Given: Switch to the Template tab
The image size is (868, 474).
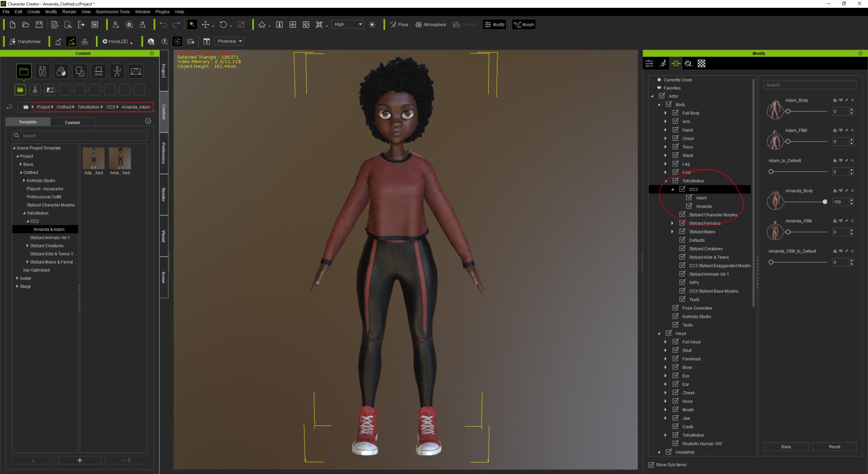Looking at the screenshot, I should click(x=28, y=122).
